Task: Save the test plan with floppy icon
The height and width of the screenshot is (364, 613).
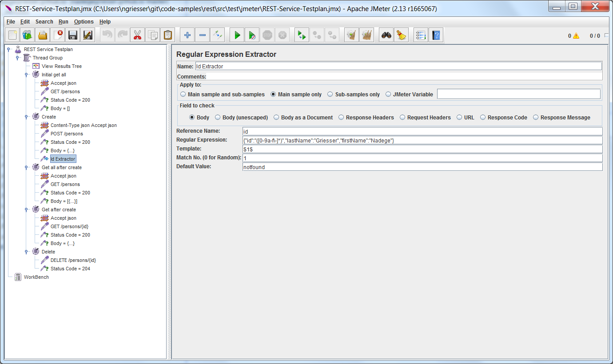Action: point(73,35)
